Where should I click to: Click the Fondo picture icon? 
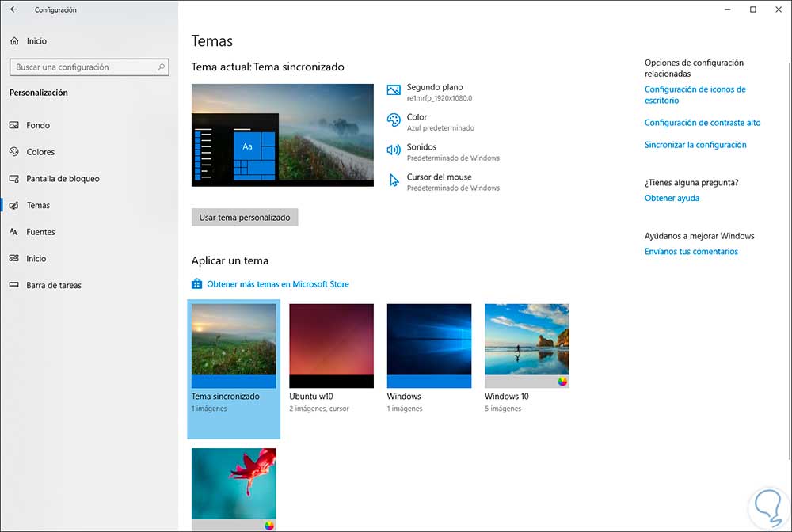click(x=14, y=125)
